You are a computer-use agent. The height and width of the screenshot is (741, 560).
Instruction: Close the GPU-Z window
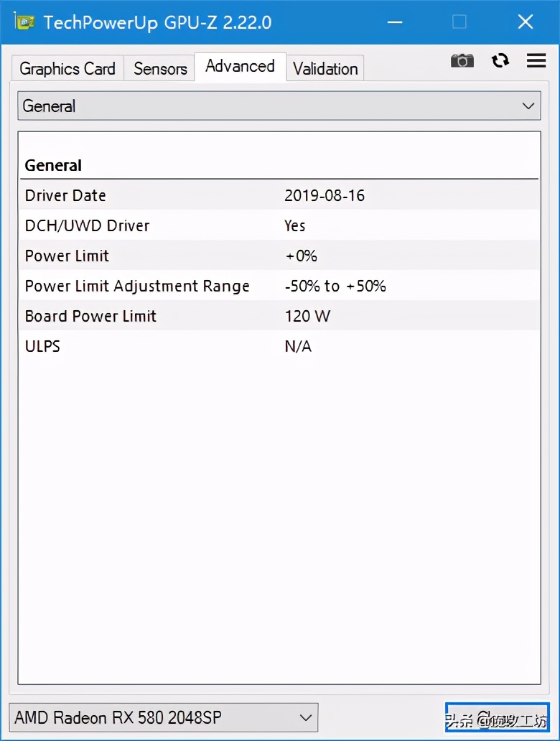coord(526,22)
